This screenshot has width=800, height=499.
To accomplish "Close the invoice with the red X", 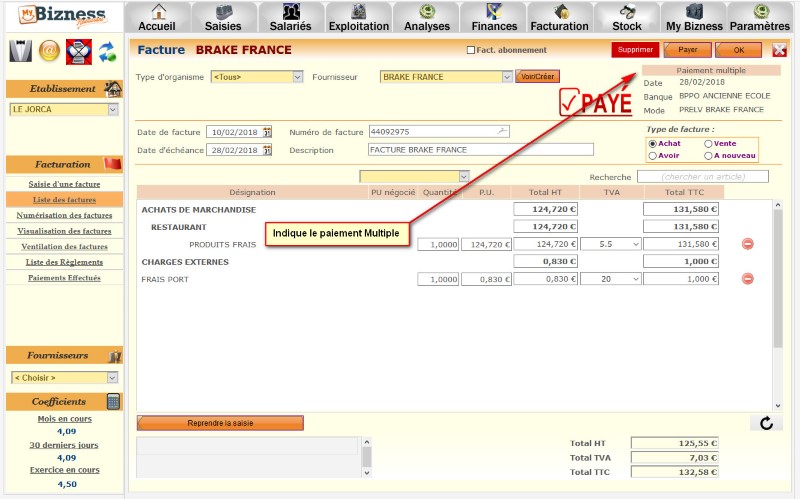I will point(779,50).
